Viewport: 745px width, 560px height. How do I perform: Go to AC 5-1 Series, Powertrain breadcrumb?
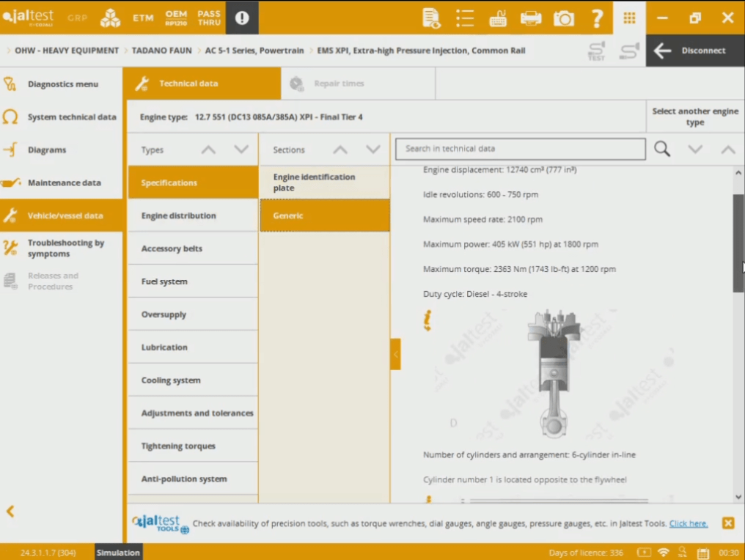tap(254, 51)
